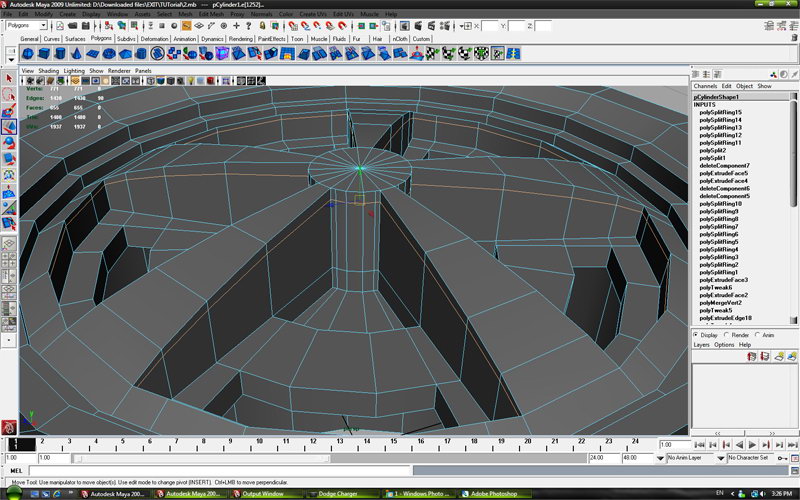Screen dimensions: 800x500
Task: Select the Display radio button
Action: coord(698,335)
